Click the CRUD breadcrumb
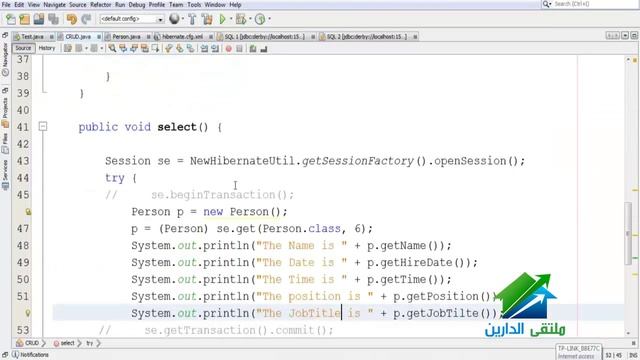This screenshot has height=360, width=640. pyautogui.click(x=28, y=343)
